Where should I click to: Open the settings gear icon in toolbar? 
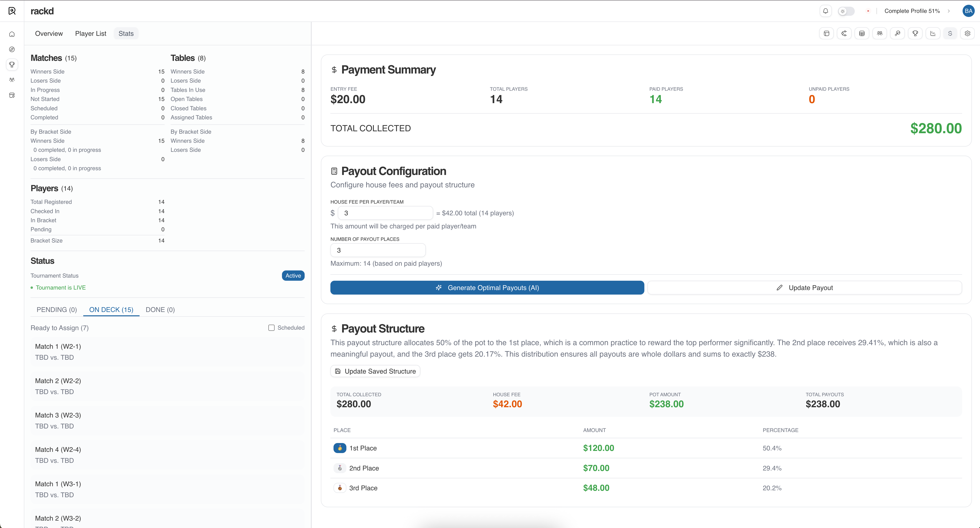click(x=967, y=33)
